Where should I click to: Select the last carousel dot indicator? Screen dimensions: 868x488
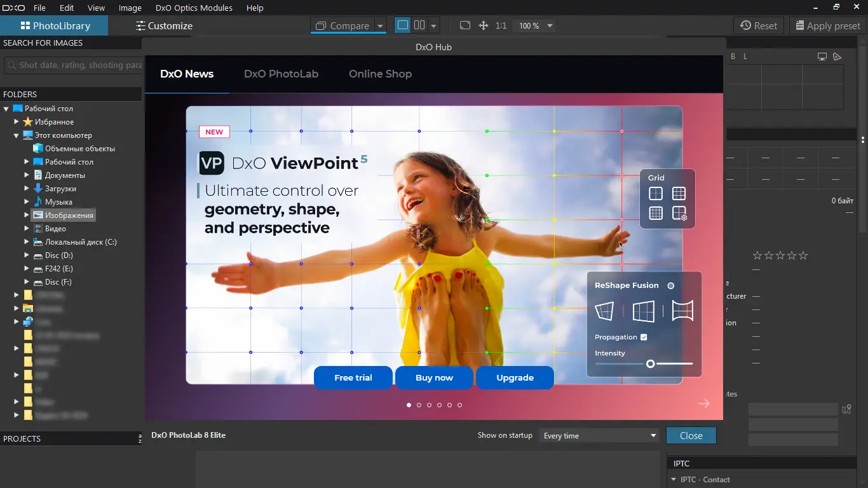click(459, 405)
